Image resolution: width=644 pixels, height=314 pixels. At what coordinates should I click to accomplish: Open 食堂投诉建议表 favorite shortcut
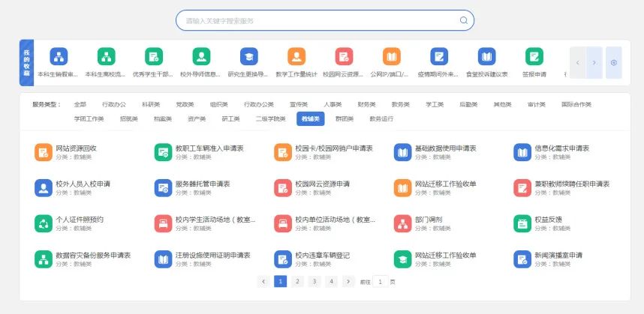click(x=486, y=57)
